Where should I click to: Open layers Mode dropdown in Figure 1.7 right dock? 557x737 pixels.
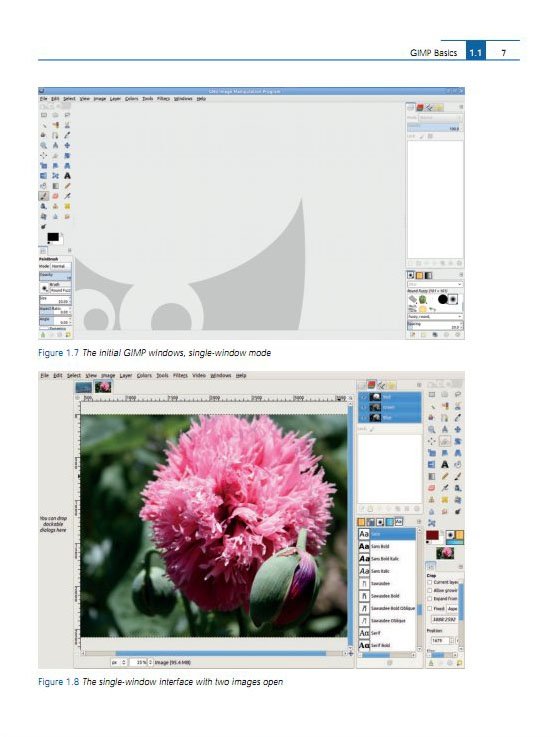tap(441, 118)
